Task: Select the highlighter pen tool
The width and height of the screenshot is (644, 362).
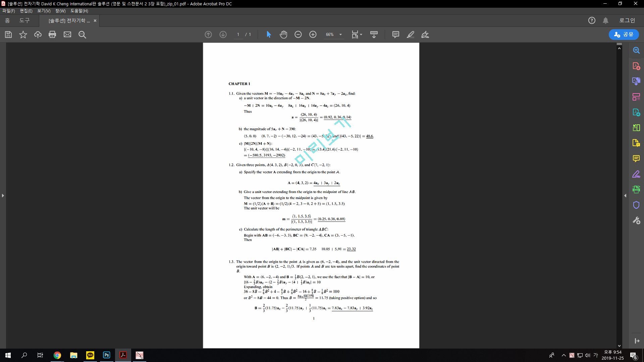Action: point(411,35)
